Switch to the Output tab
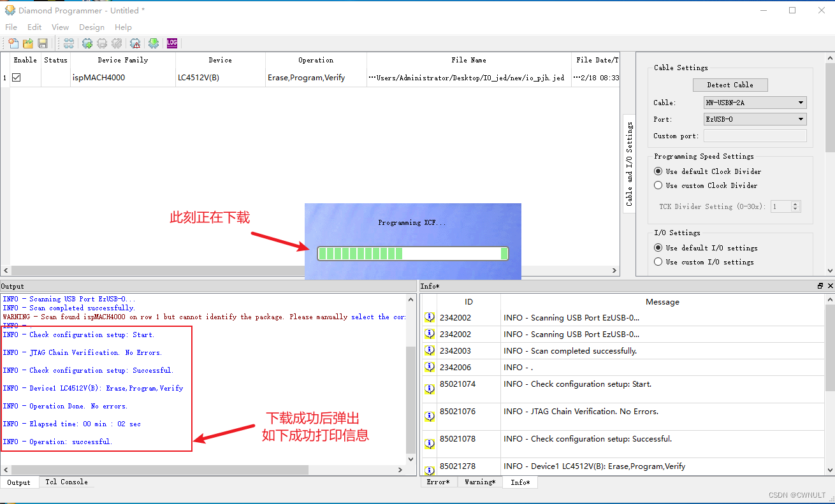The image size is (835, 504). (19, 482)
